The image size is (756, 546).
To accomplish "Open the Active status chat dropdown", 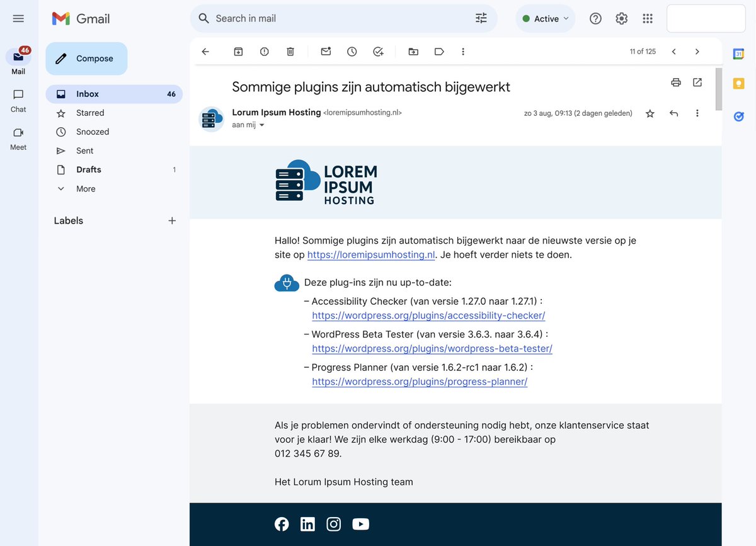I will coord(545,18).
